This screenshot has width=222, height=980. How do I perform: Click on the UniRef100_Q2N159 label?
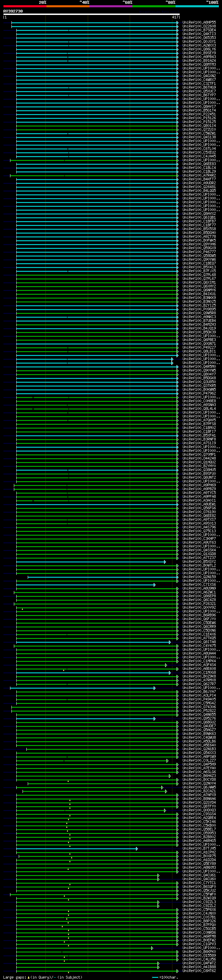point(199,577)
